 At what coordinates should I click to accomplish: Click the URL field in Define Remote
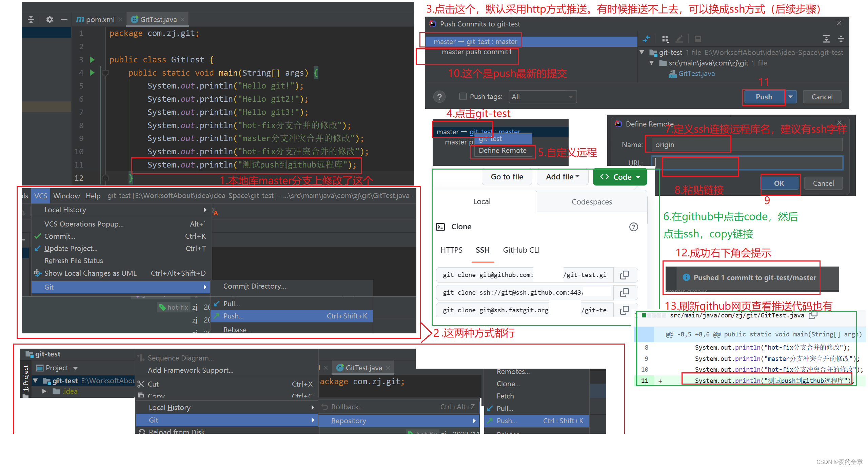(x=747, y=163)
